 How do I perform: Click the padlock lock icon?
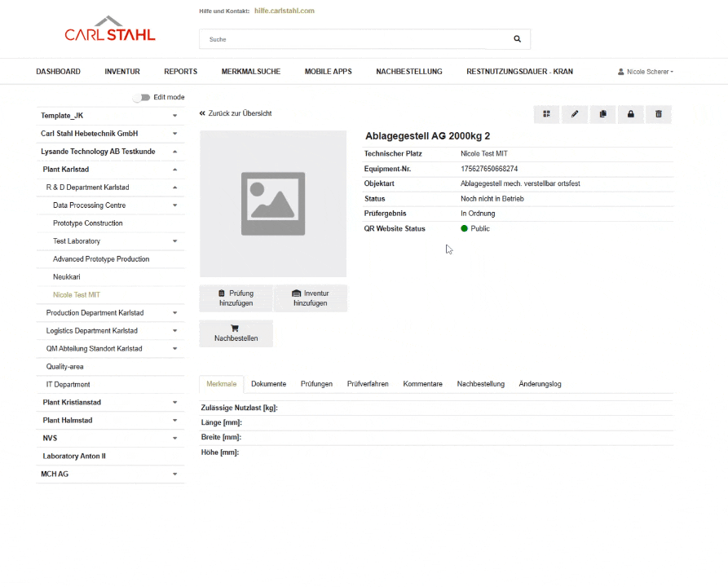pos(630,114)
